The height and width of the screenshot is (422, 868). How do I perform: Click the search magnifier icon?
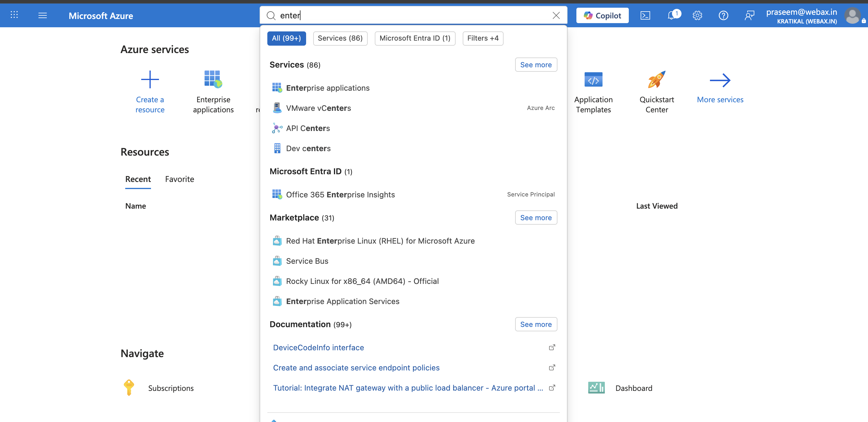[x=271, y=15]
